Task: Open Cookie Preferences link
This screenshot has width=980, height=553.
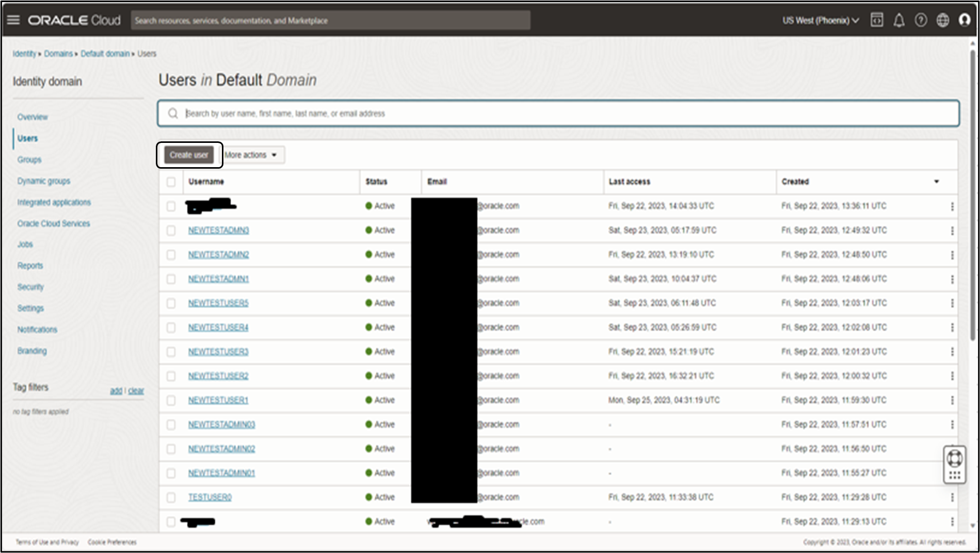Action: (x=112, y=542)
